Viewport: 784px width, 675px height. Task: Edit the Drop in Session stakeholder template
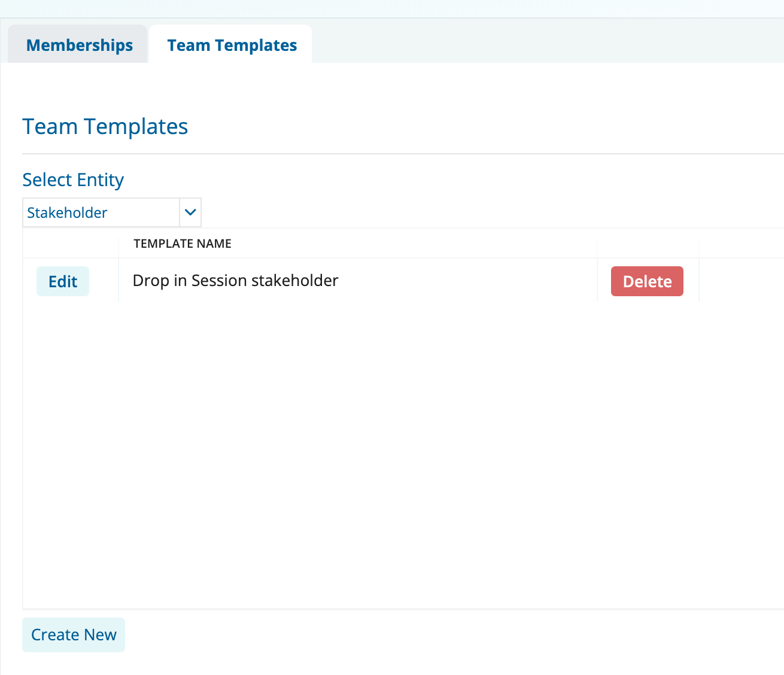[x=63, y=281]
